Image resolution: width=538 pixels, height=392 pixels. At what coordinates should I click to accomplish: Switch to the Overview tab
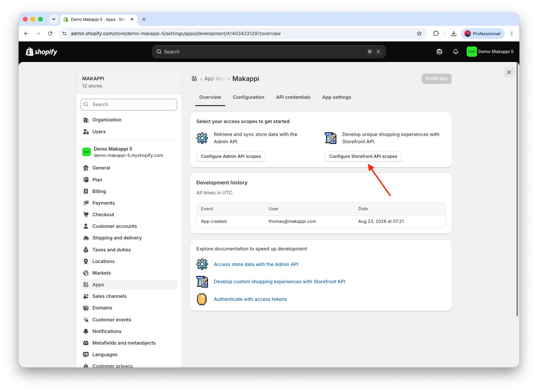pos(210,97)
